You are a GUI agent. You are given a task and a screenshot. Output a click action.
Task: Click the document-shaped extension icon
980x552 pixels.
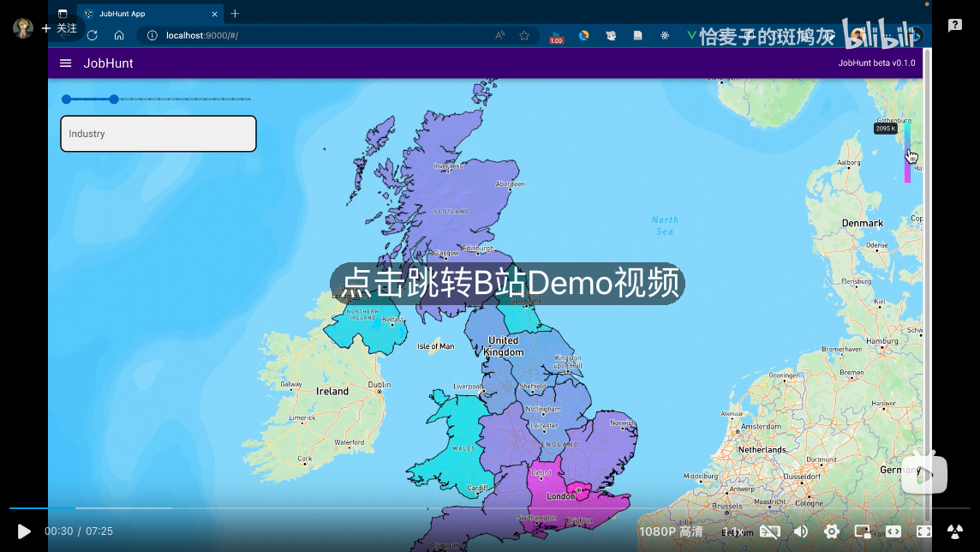tap(637, 36)
